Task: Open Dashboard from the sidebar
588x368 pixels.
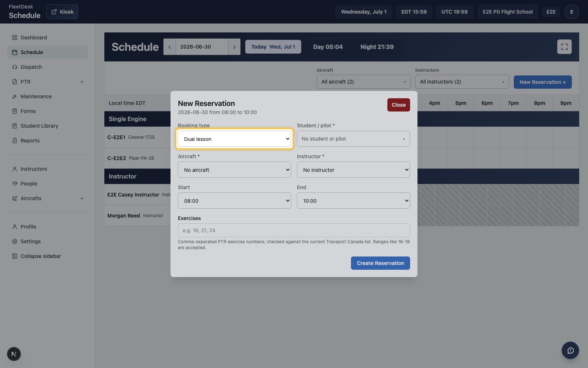Action: point(47,38)
